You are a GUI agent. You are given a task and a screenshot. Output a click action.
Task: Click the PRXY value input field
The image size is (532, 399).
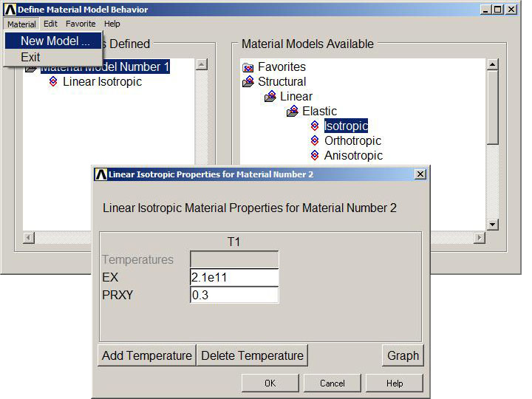[x=234, y=295]
